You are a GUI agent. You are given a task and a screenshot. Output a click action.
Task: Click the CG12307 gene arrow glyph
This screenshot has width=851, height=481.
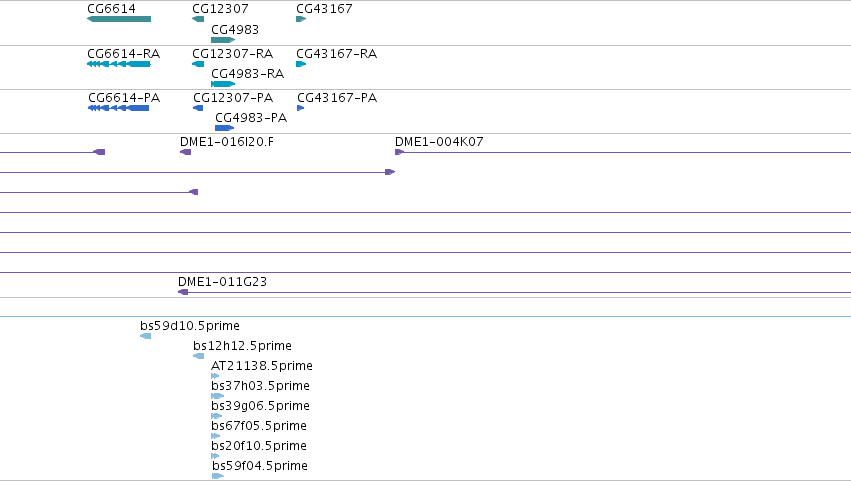click(x=198, y=19)
